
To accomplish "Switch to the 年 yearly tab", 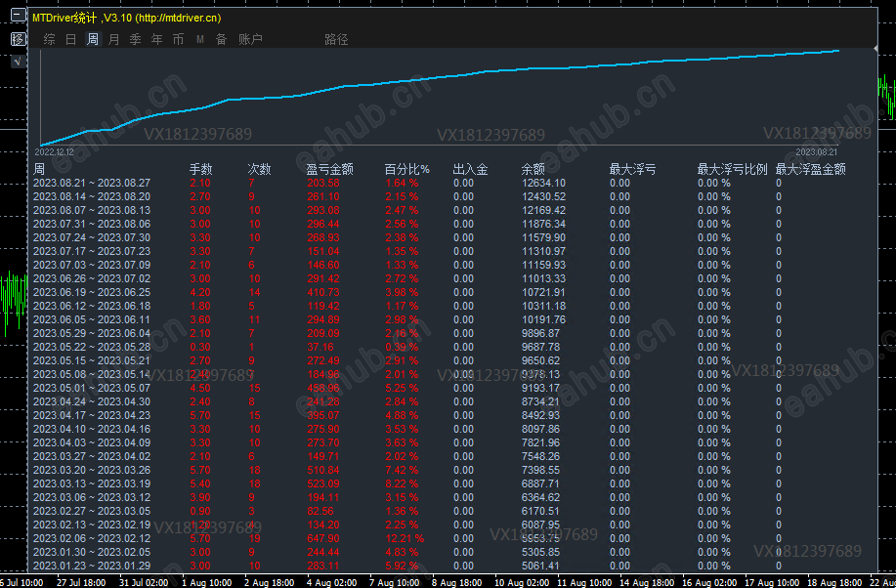I will (156, 39).
